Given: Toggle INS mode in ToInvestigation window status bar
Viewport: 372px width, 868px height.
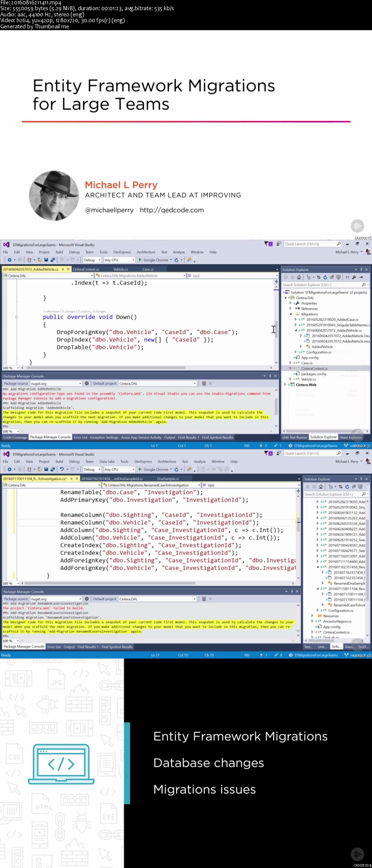Looking at the screenshot, I should (x=247, y=655).
